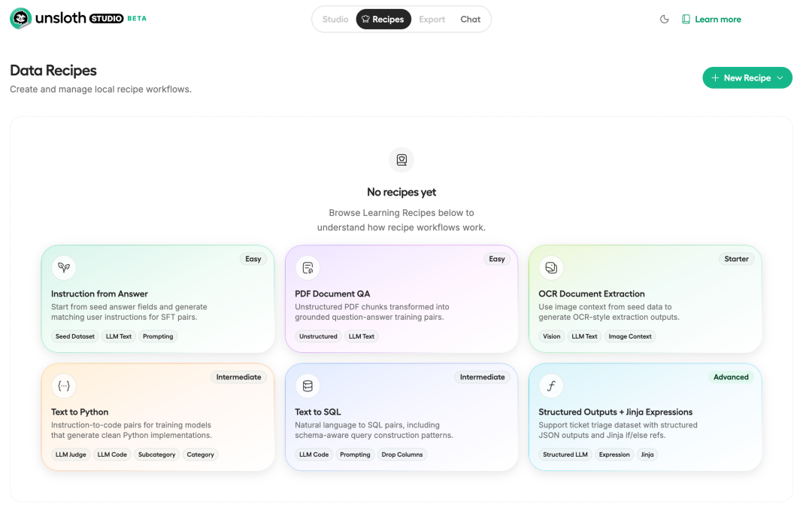Toggle dark mode with the moon icon
812x514 pixels.
665,20
